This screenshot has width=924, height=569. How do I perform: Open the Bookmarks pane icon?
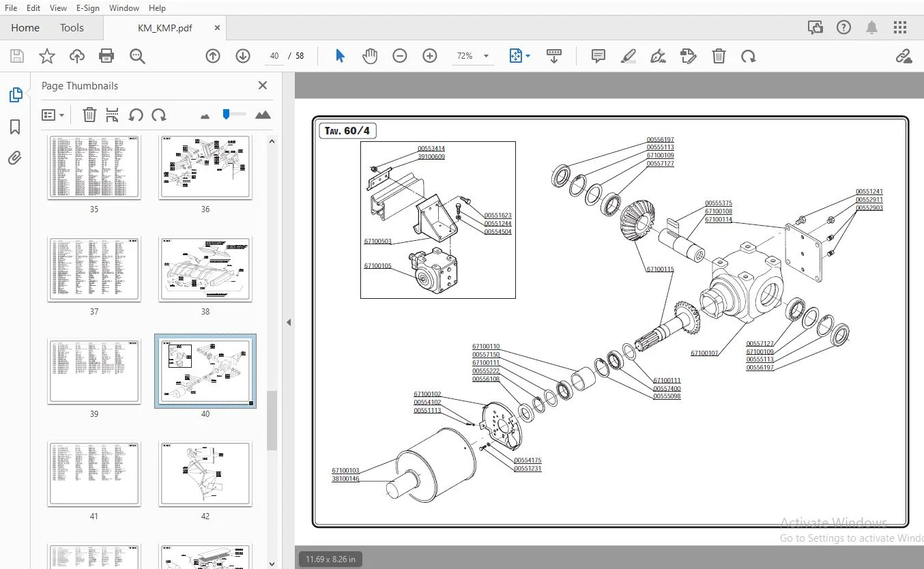[15, 127]
